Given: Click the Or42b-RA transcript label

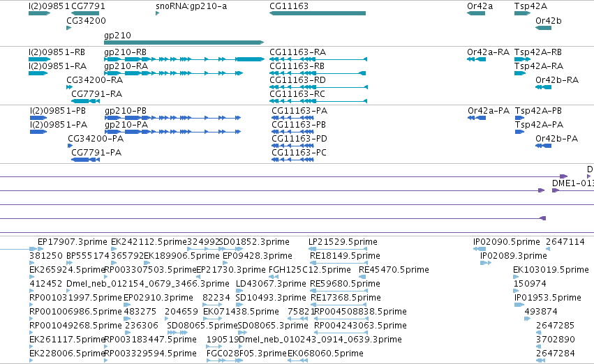Looking at the screenshot, I should tap(557, 79).
